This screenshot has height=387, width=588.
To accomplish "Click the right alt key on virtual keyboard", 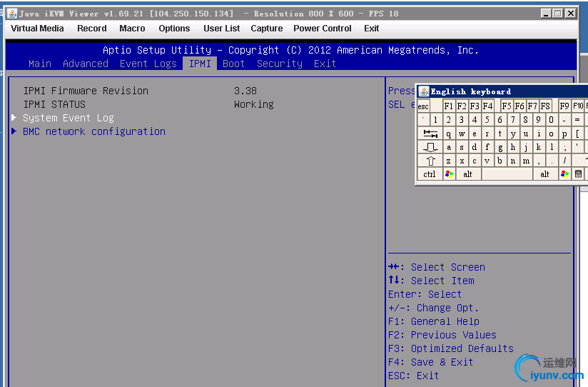I will pyautogui.click(x=545, y=174).
